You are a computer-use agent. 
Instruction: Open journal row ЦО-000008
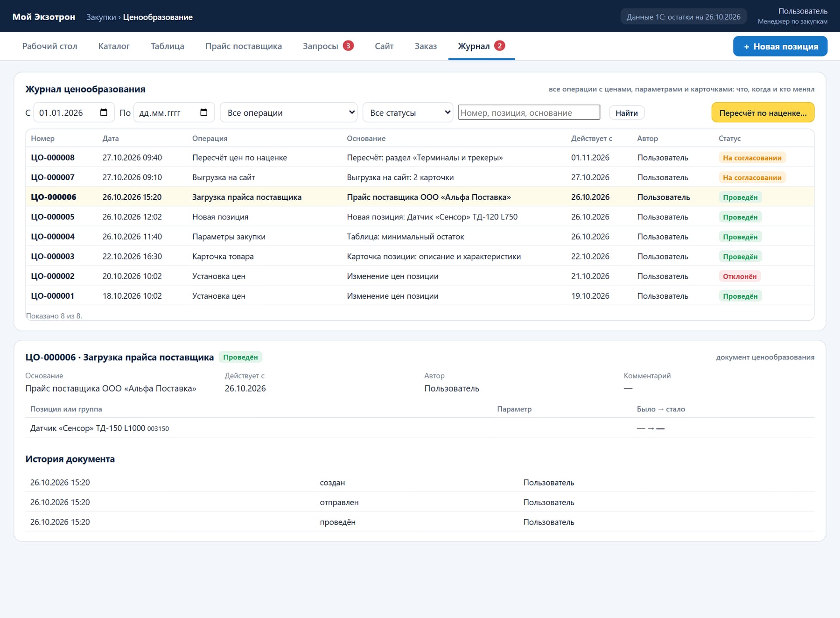click(420, 157)
